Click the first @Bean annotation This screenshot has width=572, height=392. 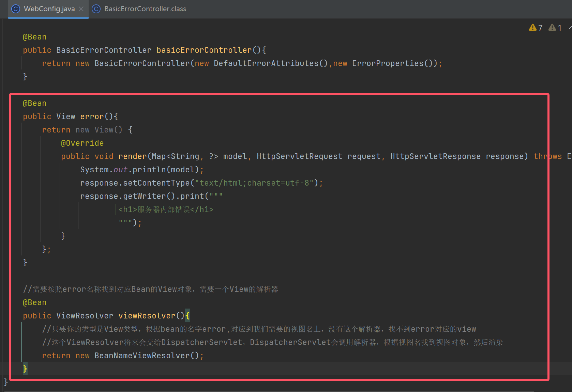[x=34, y=37]
